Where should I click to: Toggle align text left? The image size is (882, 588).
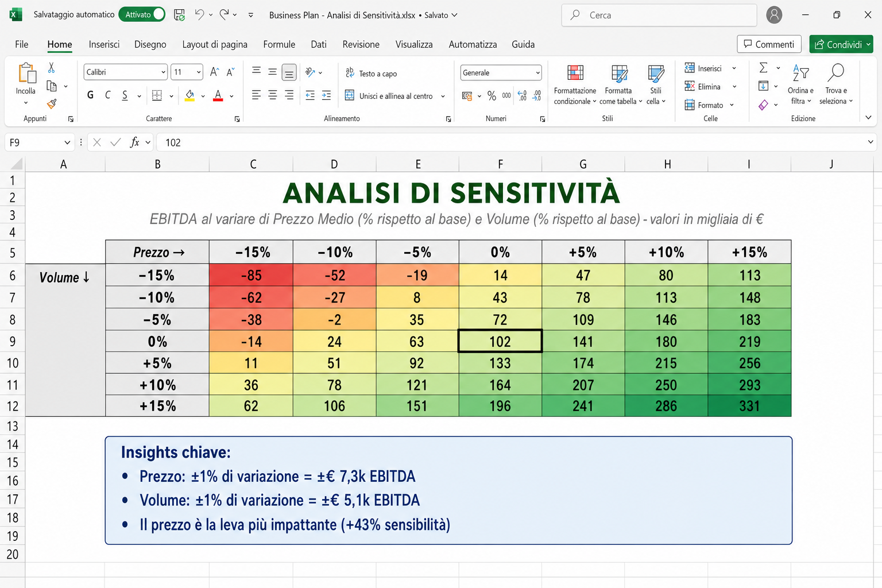coord(256,95)
